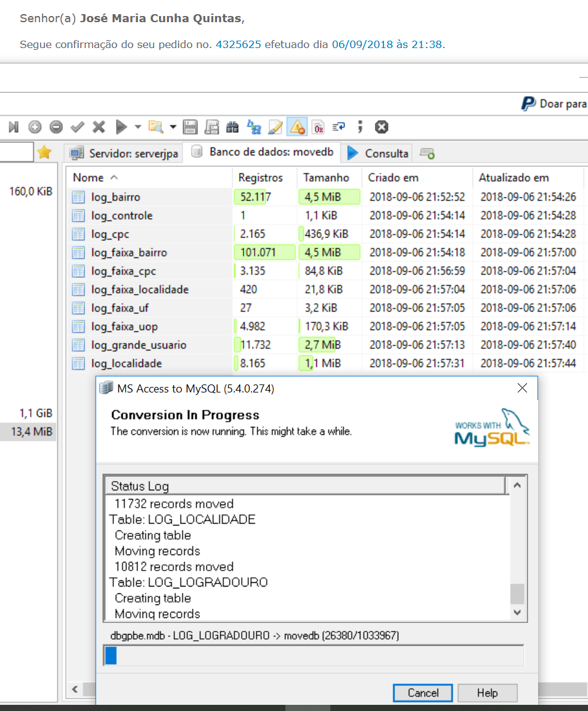
Task: Click the order number 4325625 link
Action: 239,44
